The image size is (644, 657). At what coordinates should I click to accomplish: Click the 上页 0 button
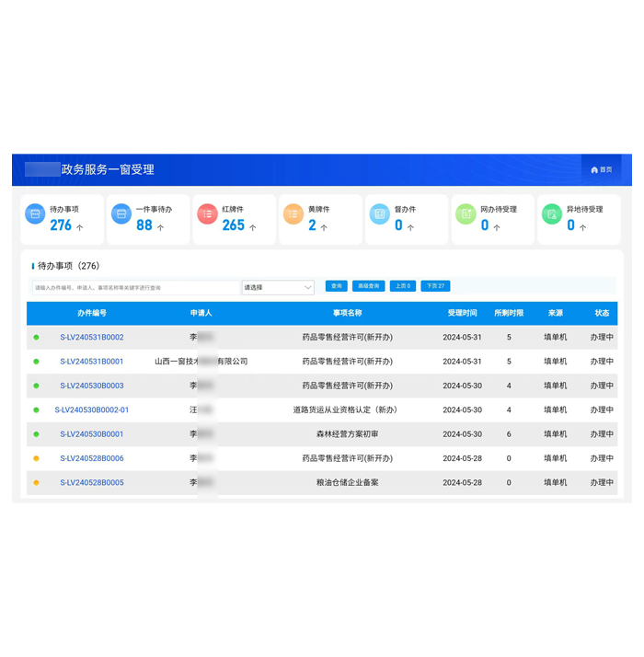click(403, 286)
